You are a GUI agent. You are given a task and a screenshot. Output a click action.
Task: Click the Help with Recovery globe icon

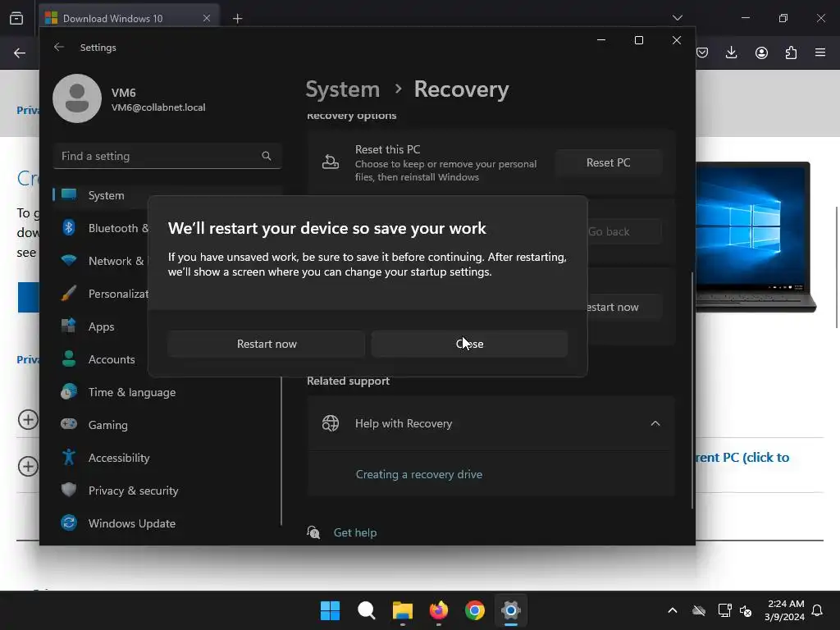(330, 423)
